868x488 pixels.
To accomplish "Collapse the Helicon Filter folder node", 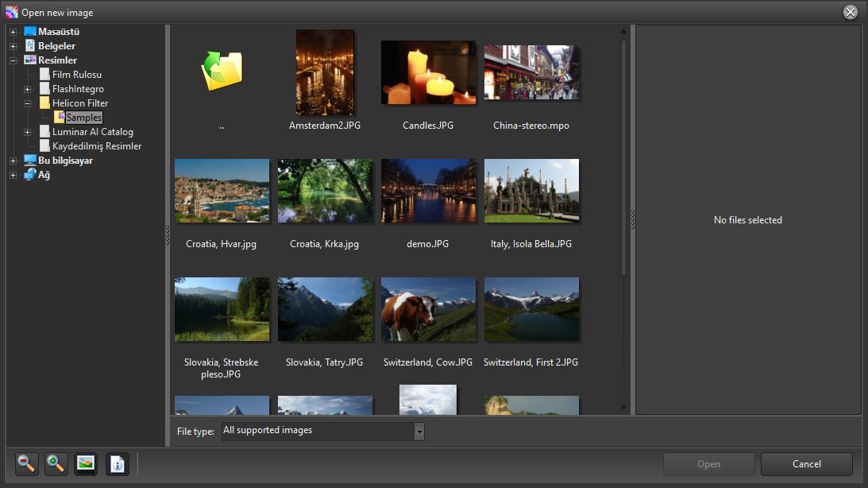I will pyautogui.click(x=28, y=103).
